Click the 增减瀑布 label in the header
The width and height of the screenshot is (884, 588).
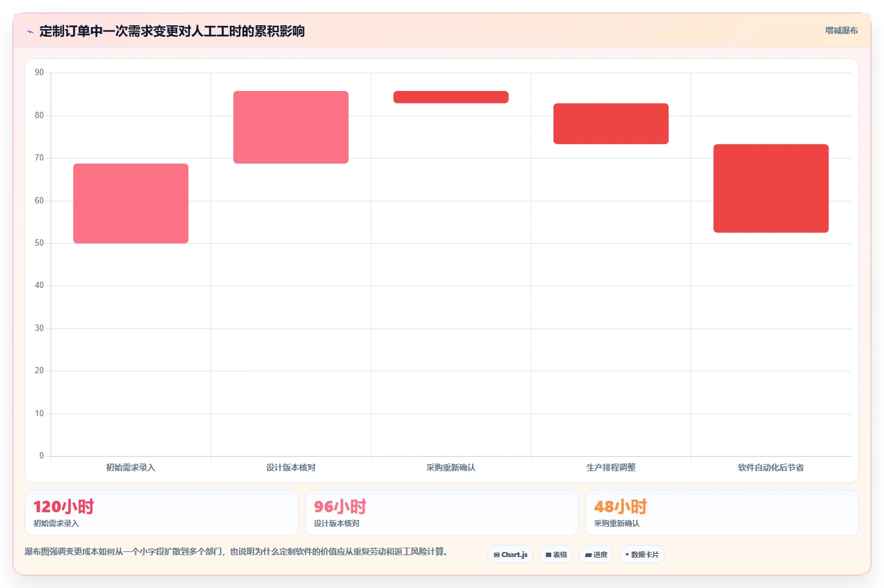(x=841, y=30)
